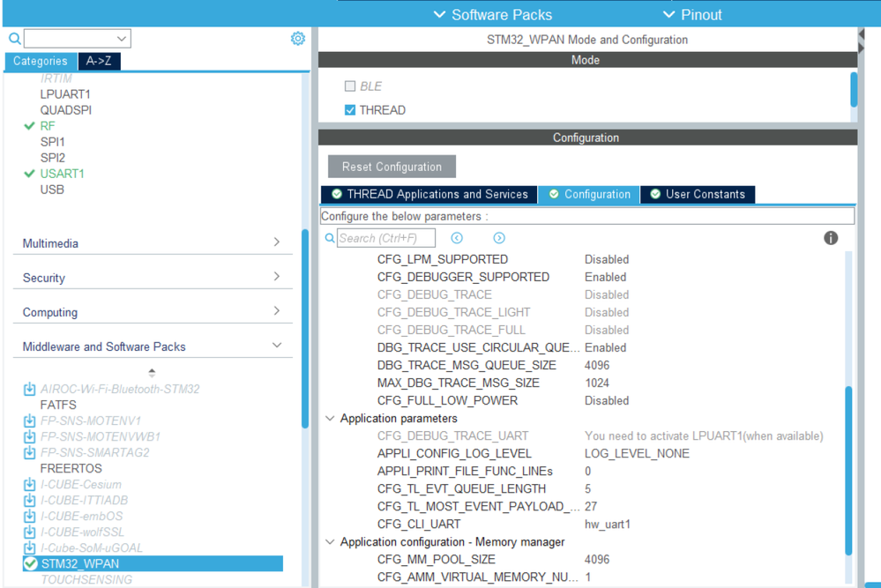
Task: Click the Reset Configuration button
Action: (x=392, y=167)
